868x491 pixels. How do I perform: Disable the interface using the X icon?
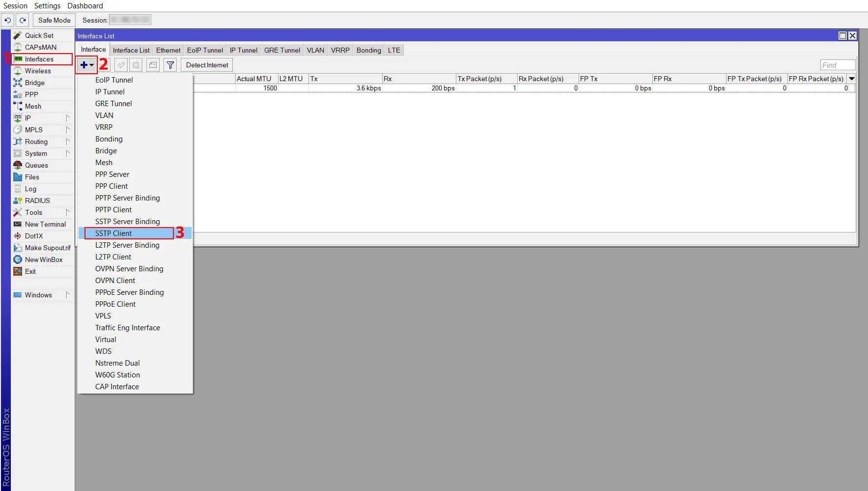coord(136,65)
